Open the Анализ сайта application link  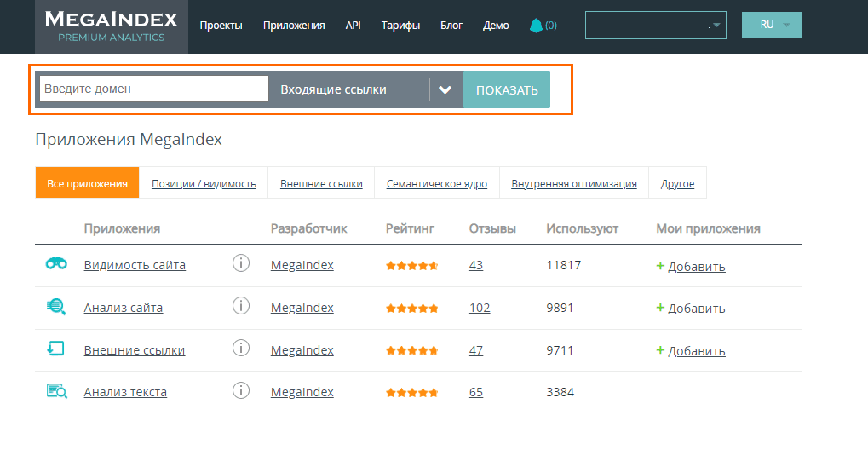124,308
